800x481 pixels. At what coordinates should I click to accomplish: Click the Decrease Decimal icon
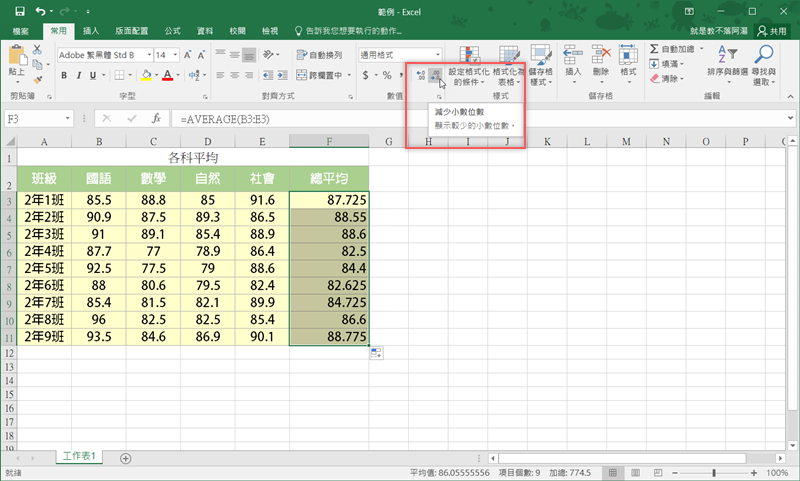(436, 75)
